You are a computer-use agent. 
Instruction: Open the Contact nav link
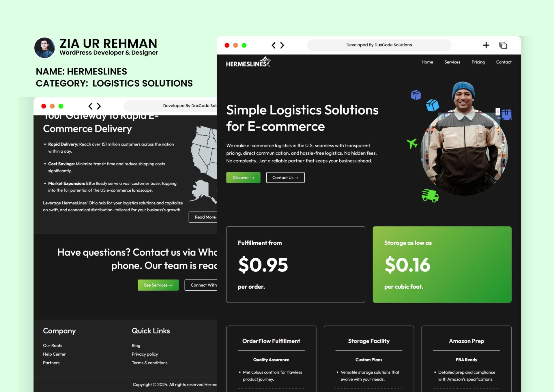pos(504,62)
